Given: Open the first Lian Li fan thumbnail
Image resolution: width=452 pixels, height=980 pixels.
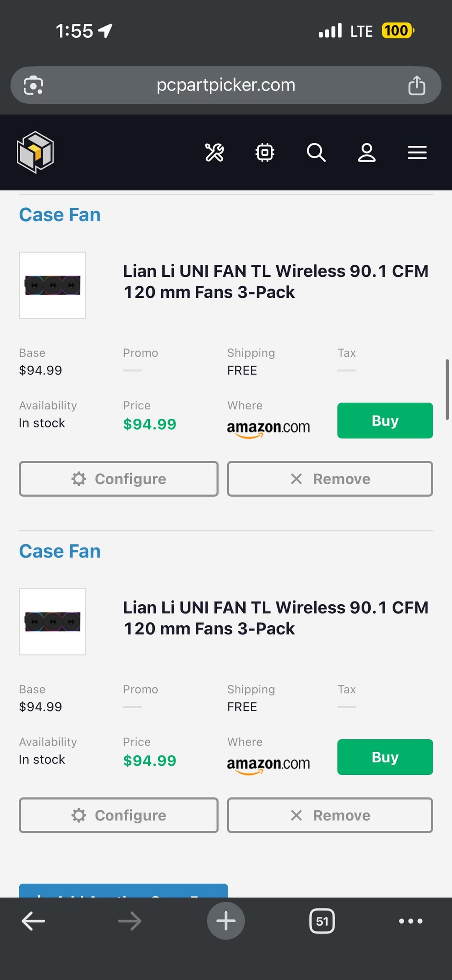Looking at the screenshot, I should coord(53,285).
